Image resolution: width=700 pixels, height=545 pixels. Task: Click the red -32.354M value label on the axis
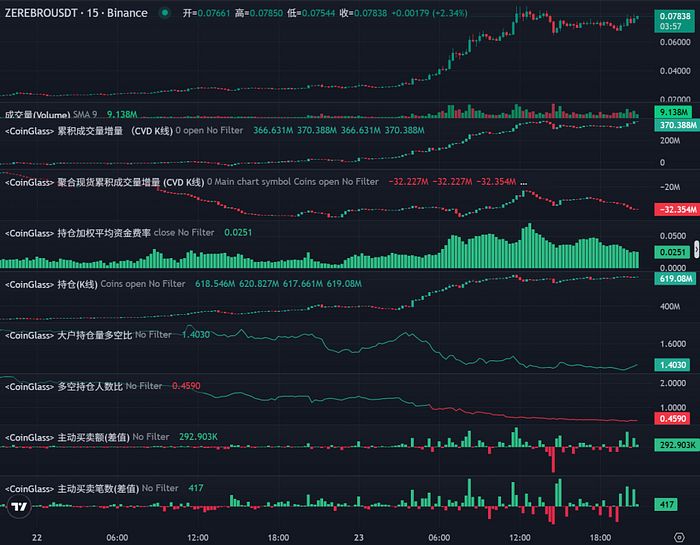[x=674, y=209]
